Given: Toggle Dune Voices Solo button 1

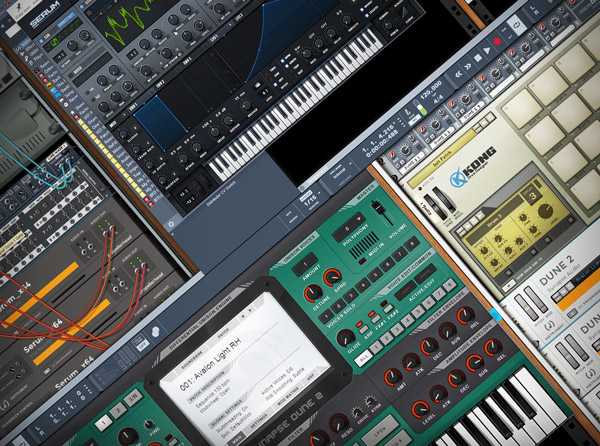Looking at the screenshot, I should [x=326, y=316].
